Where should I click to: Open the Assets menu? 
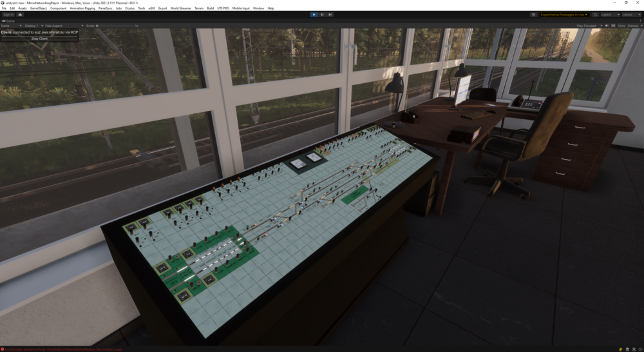point(23,8)
